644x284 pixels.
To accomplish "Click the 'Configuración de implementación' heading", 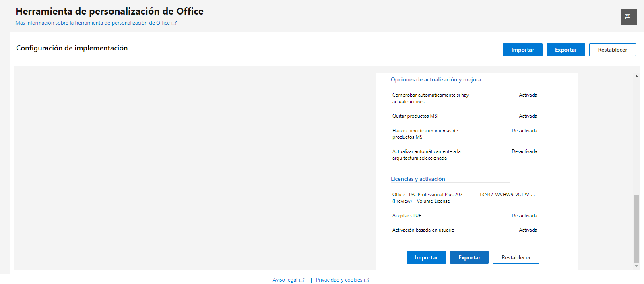I will click(x=72, y=48).
